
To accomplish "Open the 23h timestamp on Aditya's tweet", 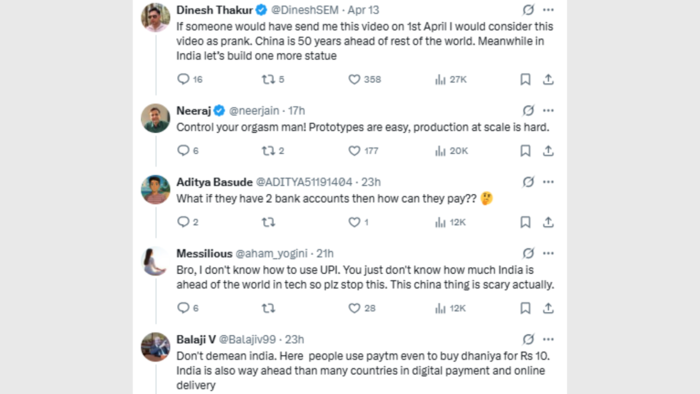I will [x=371, y=182].
